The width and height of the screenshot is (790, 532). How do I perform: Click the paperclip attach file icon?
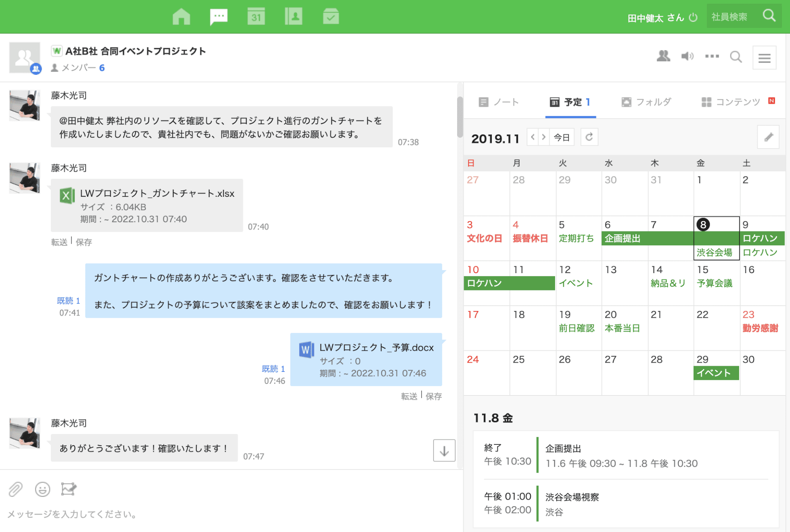point(15,489)
